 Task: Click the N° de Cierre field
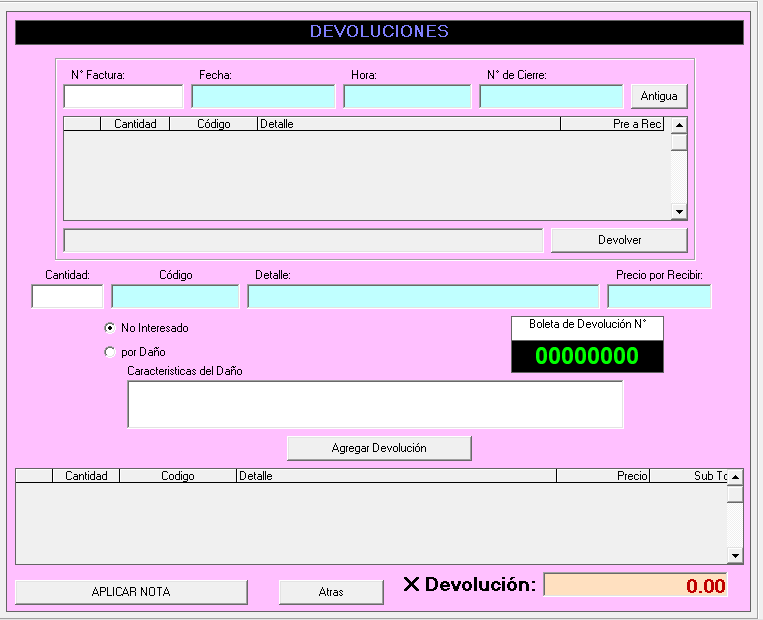tap(551, 97)
